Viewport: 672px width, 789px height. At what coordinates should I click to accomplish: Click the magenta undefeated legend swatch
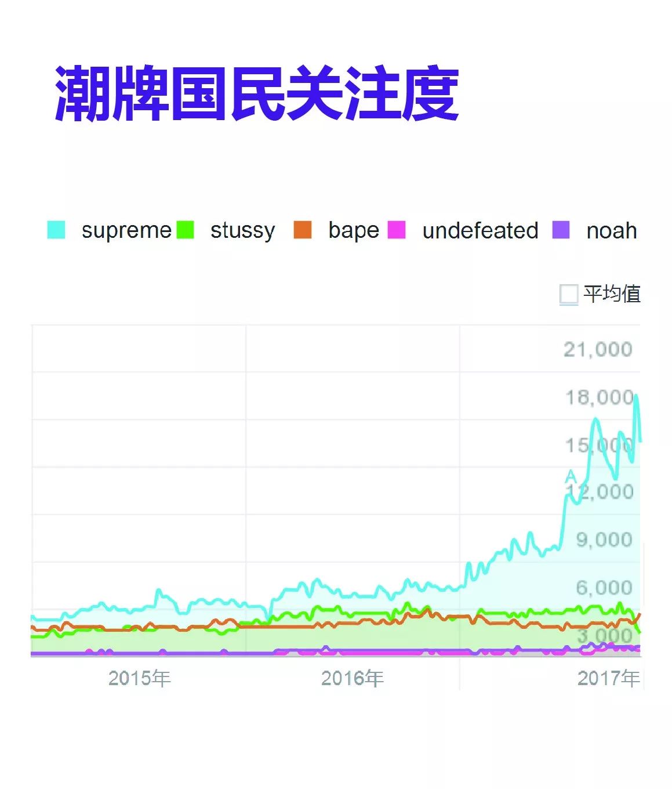pos(397,230)
